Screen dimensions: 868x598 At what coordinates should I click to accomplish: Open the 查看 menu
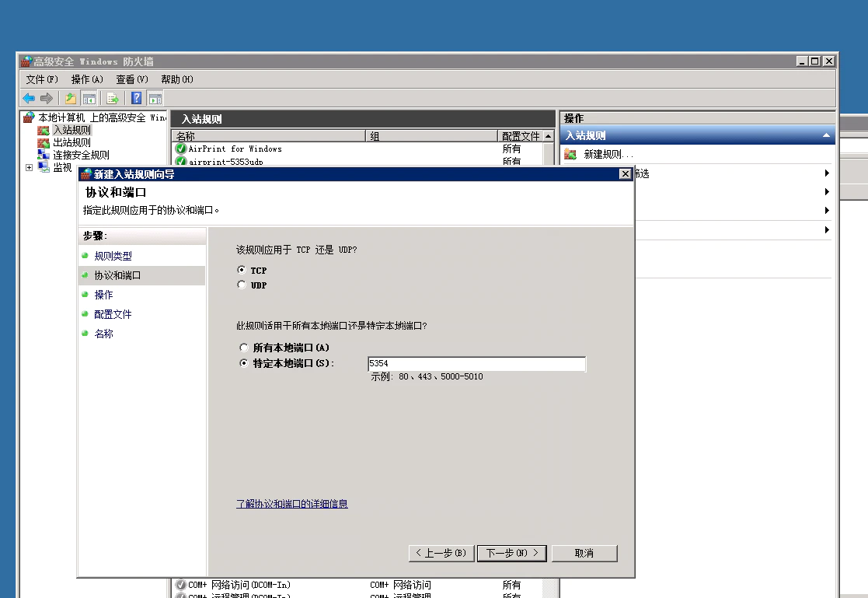tap(131, 79)
